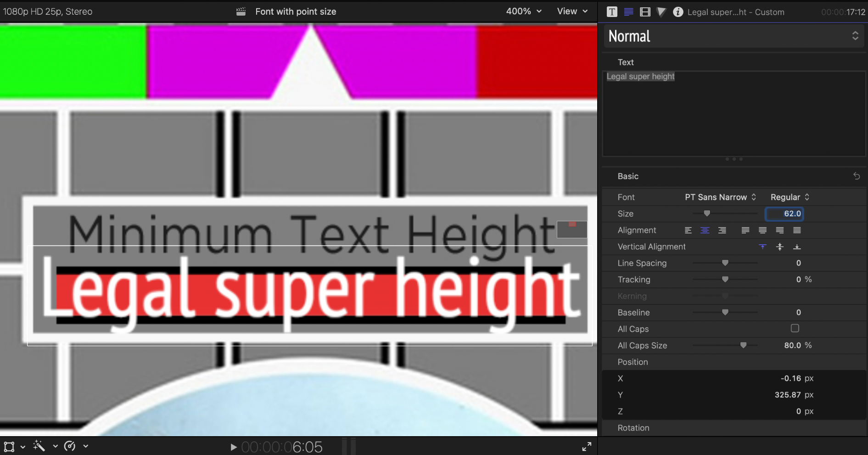Screen dimensions: 868x455
Task: Click the Position Z value
Action: coord(799,411)
